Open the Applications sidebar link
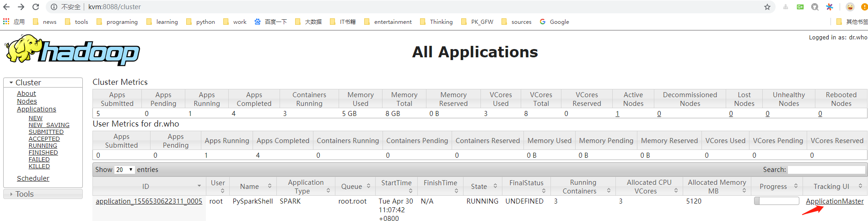 (37, 109)
